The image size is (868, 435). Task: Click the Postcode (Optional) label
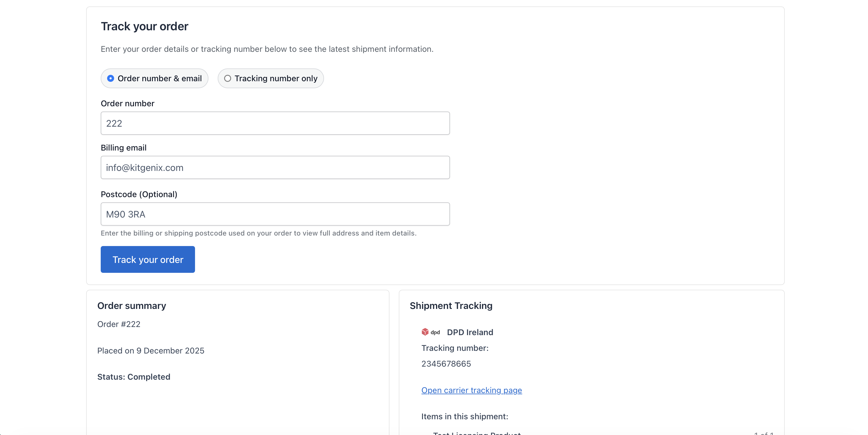click(x=139, y=194)
